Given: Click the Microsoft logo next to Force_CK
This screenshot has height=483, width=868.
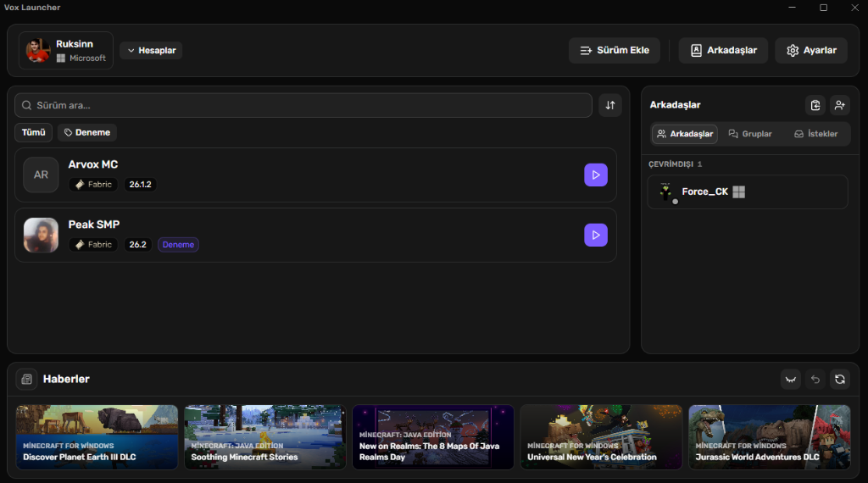Looking at the screenshot, I should [x=738, y=192].
